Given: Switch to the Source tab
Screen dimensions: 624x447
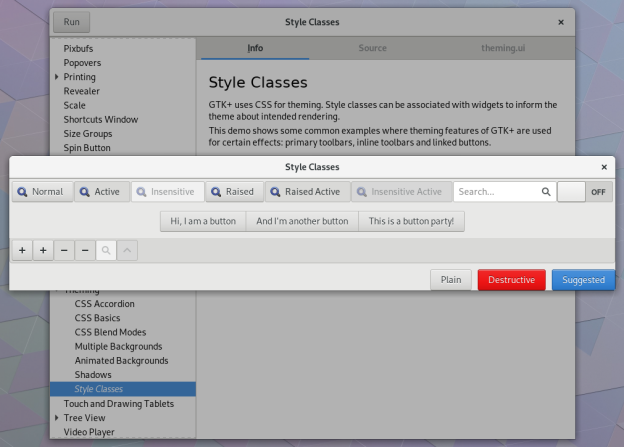Looking at the screenshot, I should [372, 48].
